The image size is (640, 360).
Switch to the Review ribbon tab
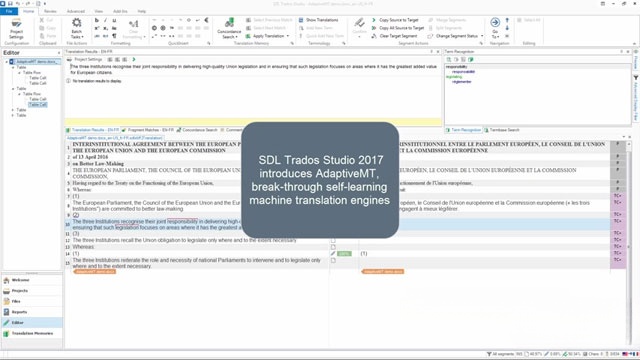[50, 11]
